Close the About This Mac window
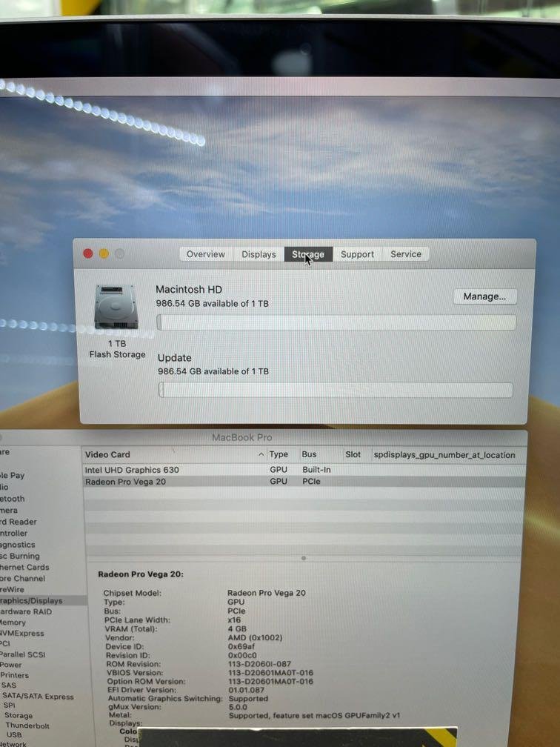 click(88, 253)
